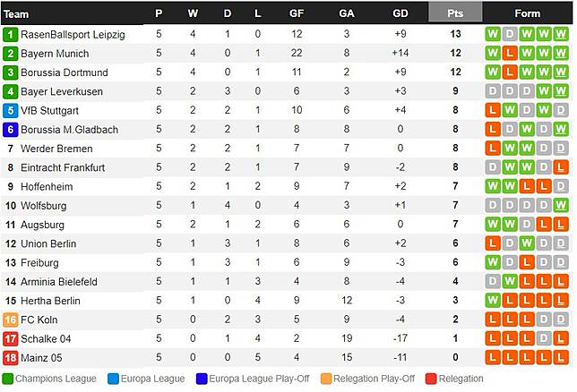This screenshot has width=577, height=392.
Task: Click the red position 18 badge
Action: [x=11, y=358]
